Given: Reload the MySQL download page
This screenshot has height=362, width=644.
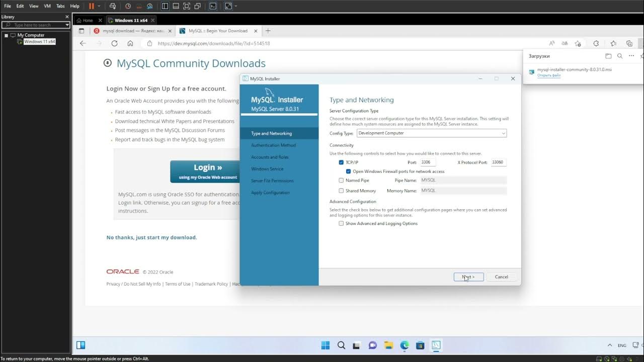Looking at the screenshot, I should pyautogui.click(x=114, y=43).
